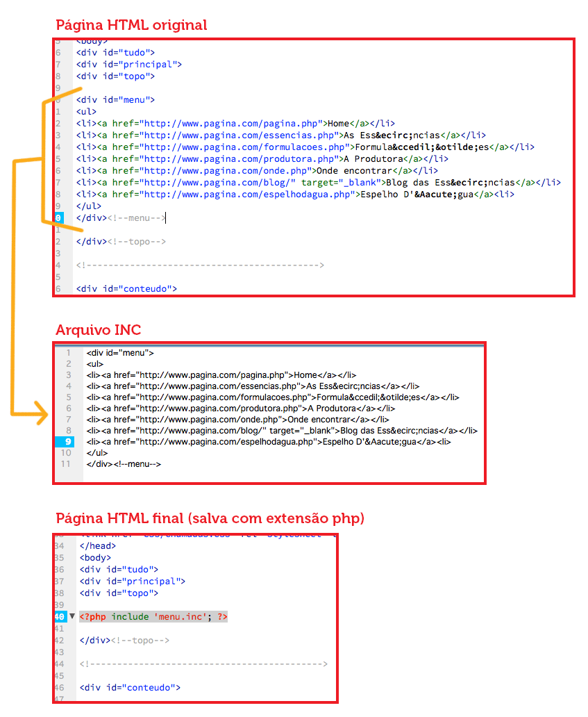Click </div><!--topo--> in the original page
588x717 pixels.
click(x=121, y=242)
